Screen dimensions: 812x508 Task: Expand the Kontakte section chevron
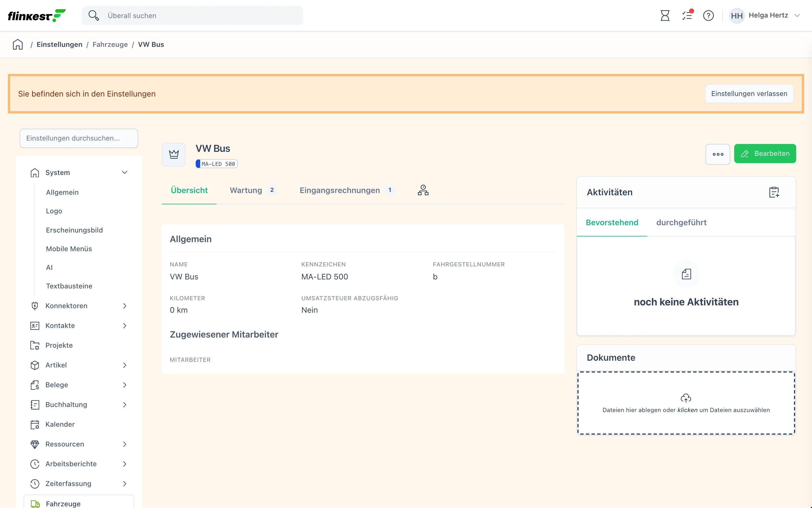click(125, 326)
